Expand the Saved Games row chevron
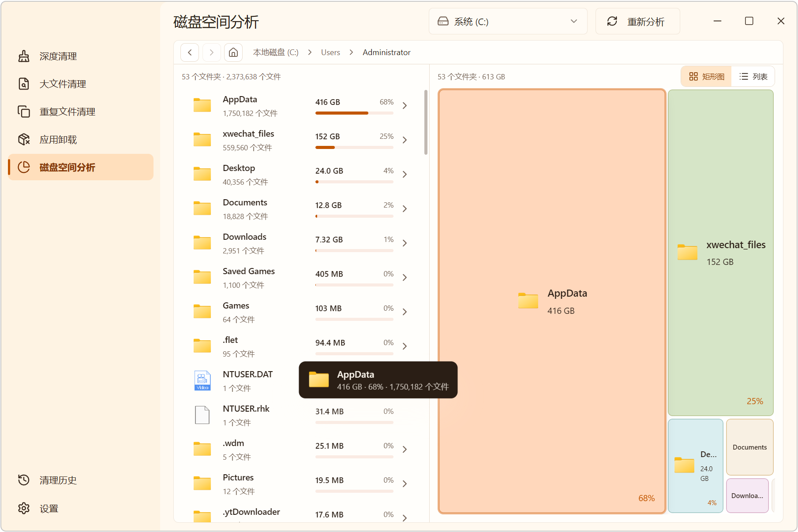 point(405,278)
